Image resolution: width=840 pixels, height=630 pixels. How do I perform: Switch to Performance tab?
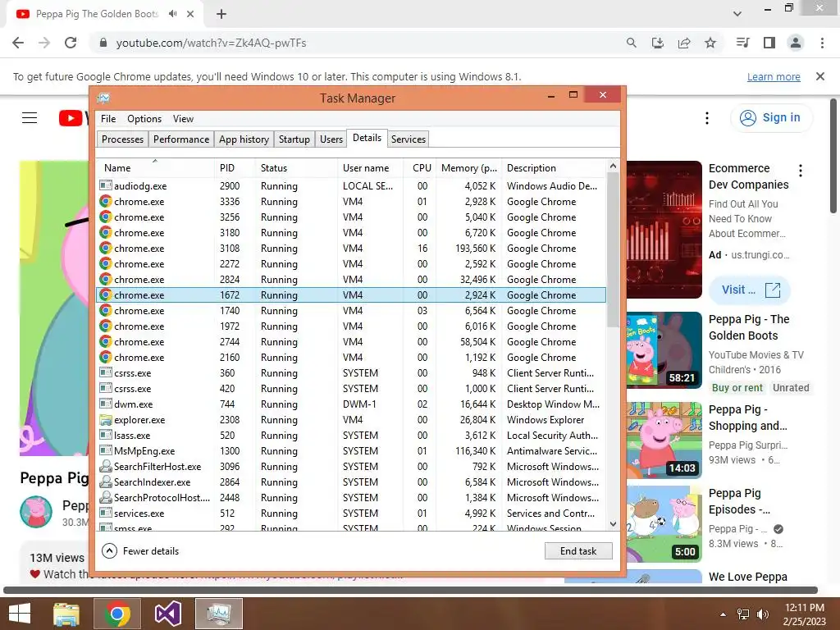(181, 139)
